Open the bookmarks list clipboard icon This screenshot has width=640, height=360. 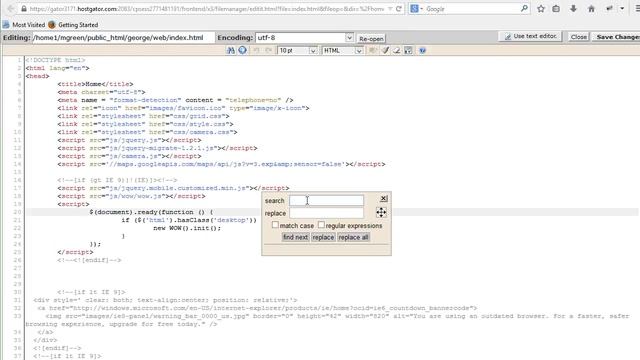pyautogui.click(x=556, y=9)
